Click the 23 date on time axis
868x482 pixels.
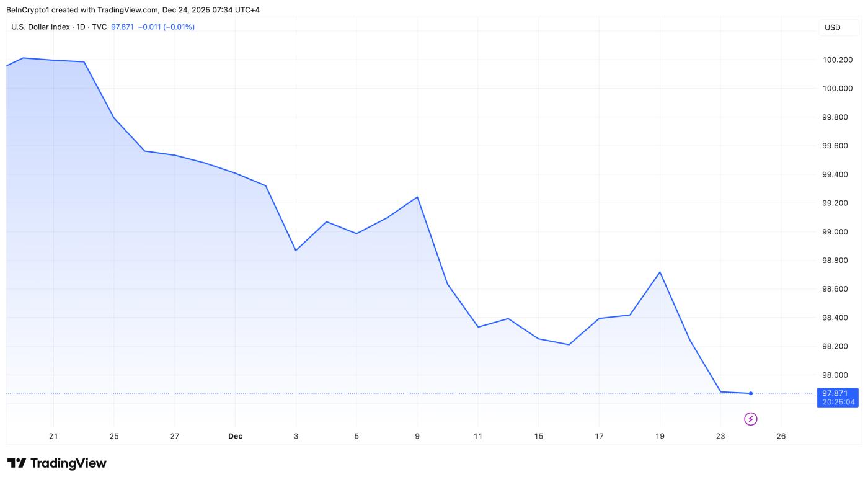coord(720,436)
